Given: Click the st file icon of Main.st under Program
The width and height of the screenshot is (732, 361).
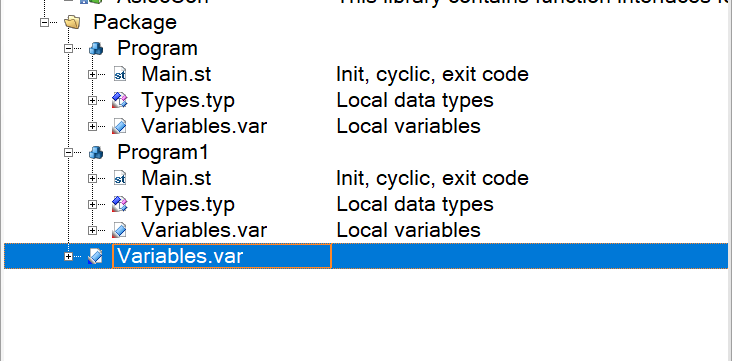Looking at the screenshot, I should pos(120,74).
